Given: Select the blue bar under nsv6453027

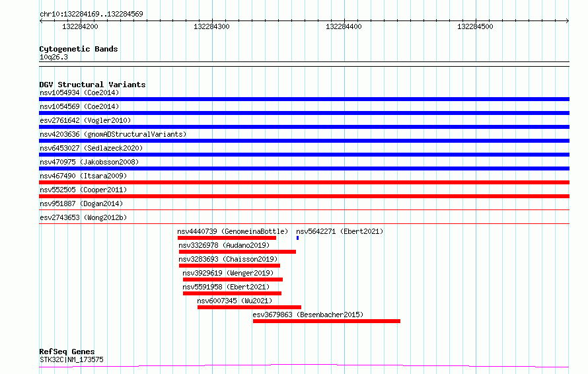Looking at the screenshot, I should tap(304, 155).
